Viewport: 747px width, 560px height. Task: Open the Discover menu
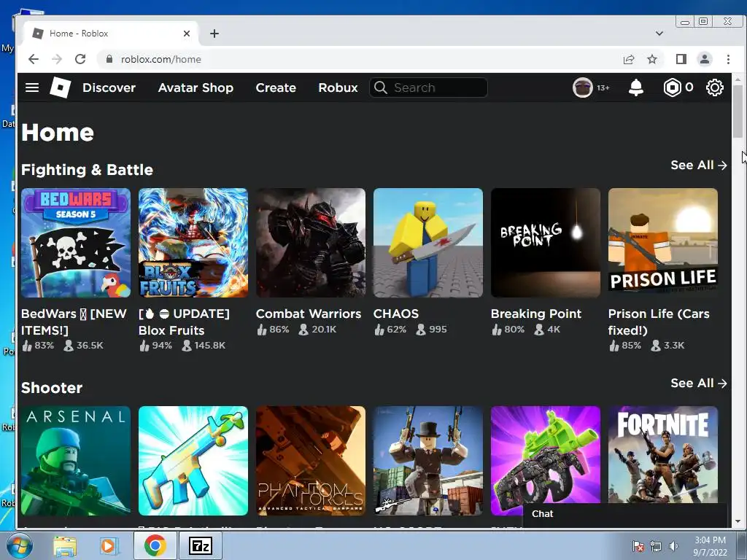point(109,87)
